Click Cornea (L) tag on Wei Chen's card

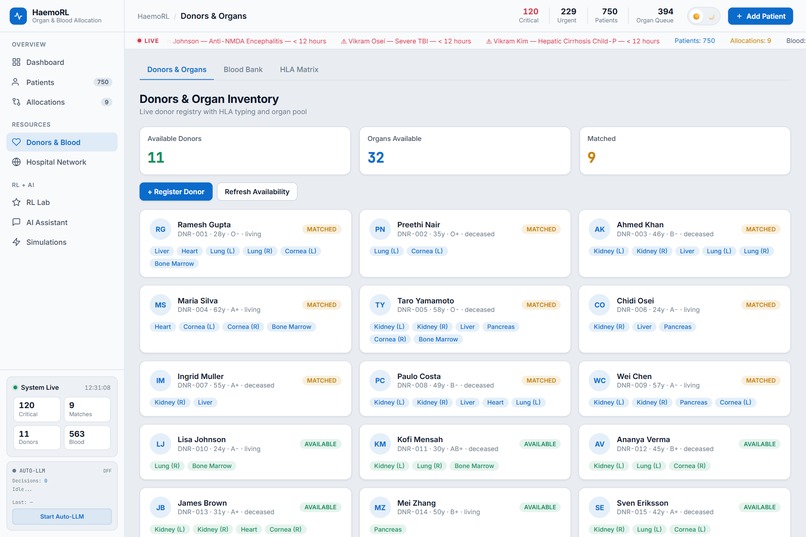735,402
